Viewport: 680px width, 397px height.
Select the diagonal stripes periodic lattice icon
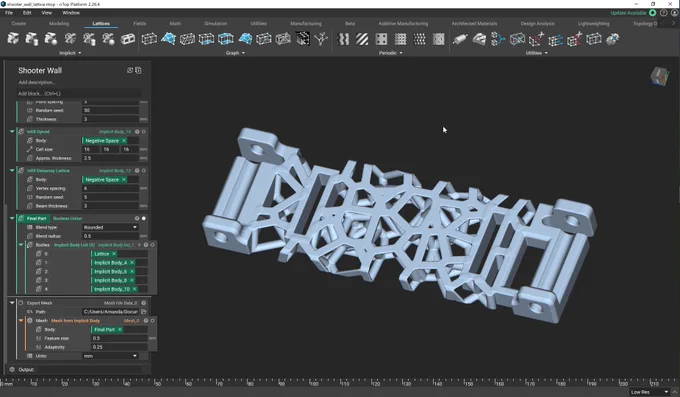pyautogui.click(x=362, y=39)
